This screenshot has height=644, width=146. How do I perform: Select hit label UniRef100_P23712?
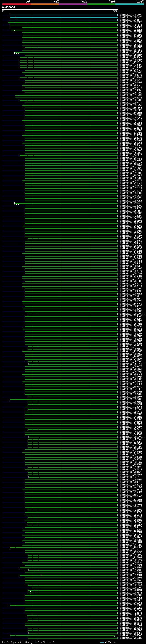[x=131, y=80]
